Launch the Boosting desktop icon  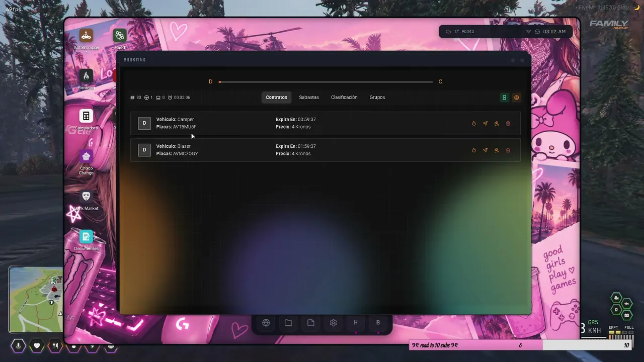[x=86, y=75]
